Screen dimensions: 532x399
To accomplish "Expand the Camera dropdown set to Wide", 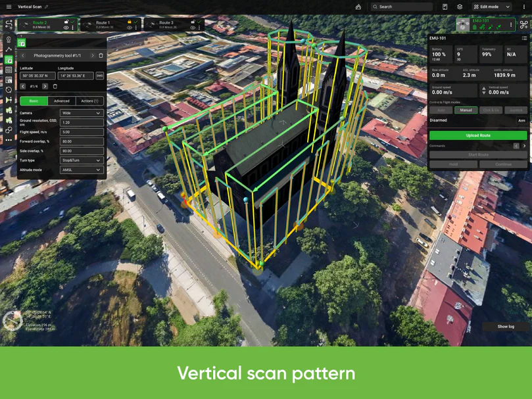I will tap(82, 113).
